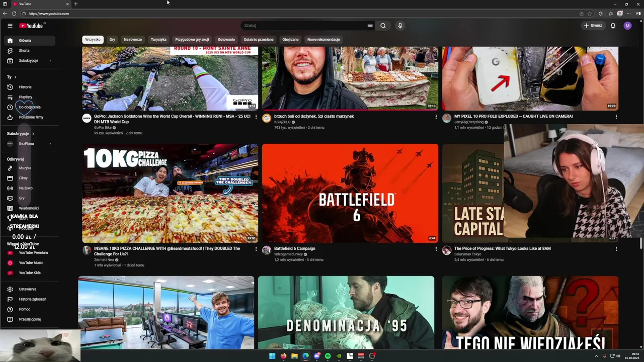Play the Denominacja '95 thumbnail
Image resolution: width=644 pixels, height=362 pixels.
click(x=346, y=312)
